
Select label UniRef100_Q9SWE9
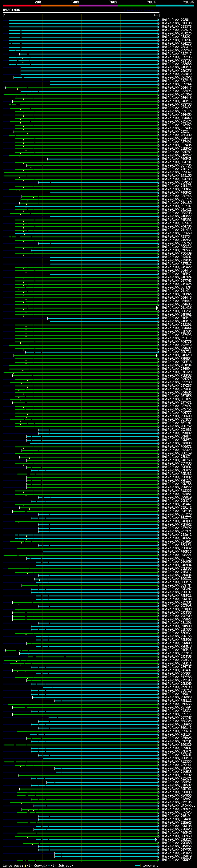click(177, 497)
